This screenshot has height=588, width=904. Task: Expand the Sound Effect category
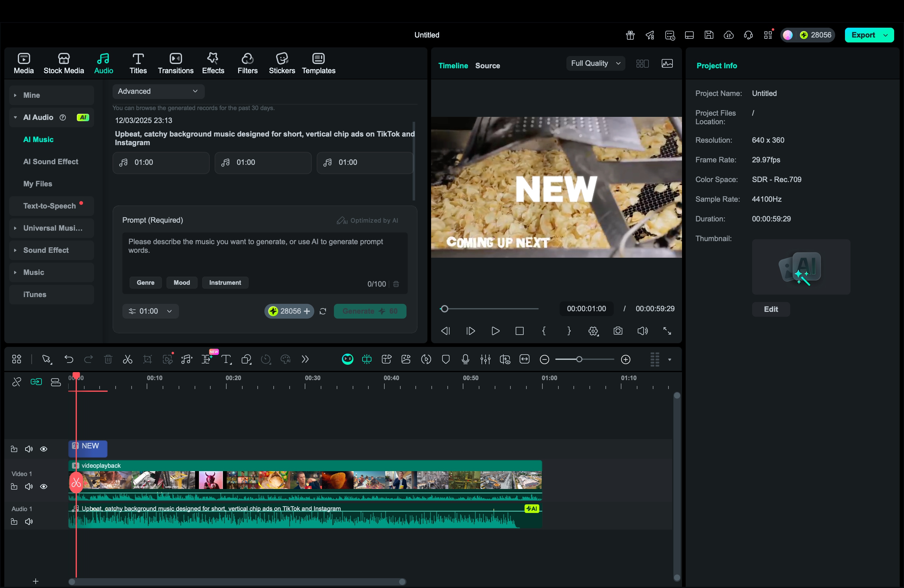46,250
